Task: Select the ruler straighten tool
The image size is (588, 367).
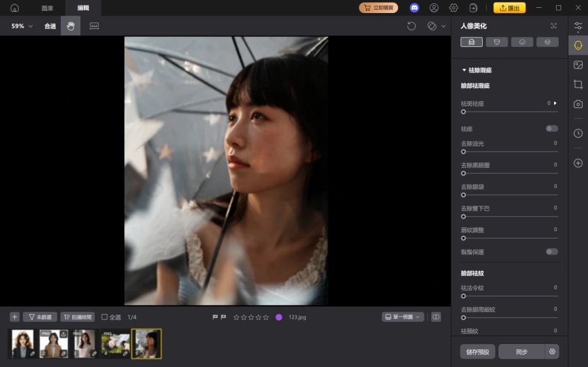Action: 94,26
